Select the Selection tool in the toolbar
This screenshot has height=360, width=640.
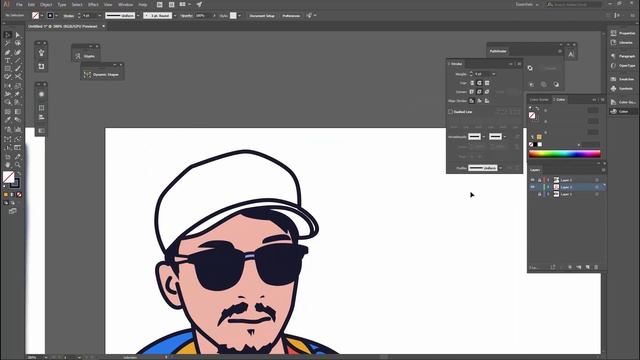tap(8, 35)
